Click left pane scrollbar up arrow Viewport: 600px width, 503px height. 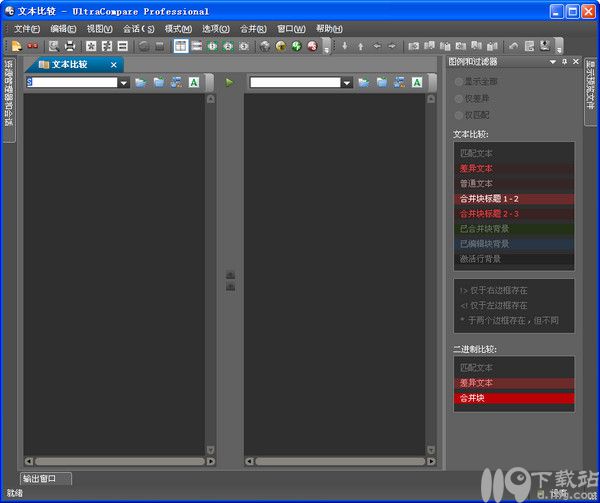(x=210, y=99)
